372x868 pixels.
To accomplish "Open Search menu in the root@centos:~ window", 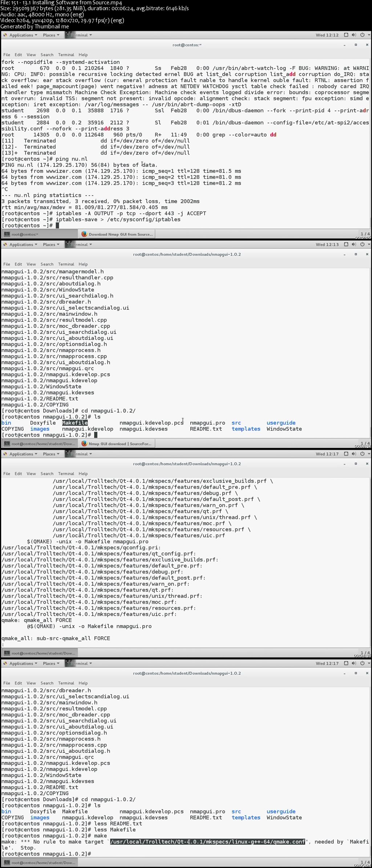I will [47, 55].
